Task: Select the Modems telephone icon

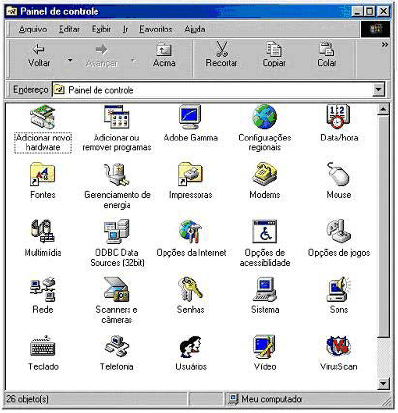Action: coord(265,174)
